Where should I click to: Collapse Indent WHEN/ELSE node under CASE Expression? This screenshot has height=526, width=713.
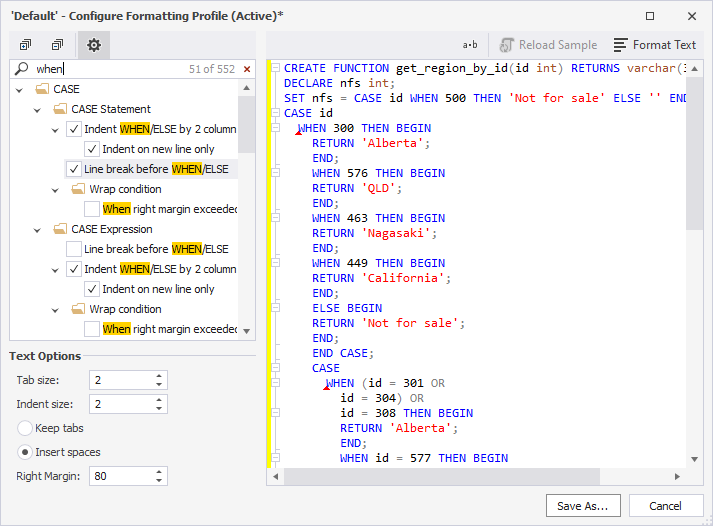(x=55, y=270)
